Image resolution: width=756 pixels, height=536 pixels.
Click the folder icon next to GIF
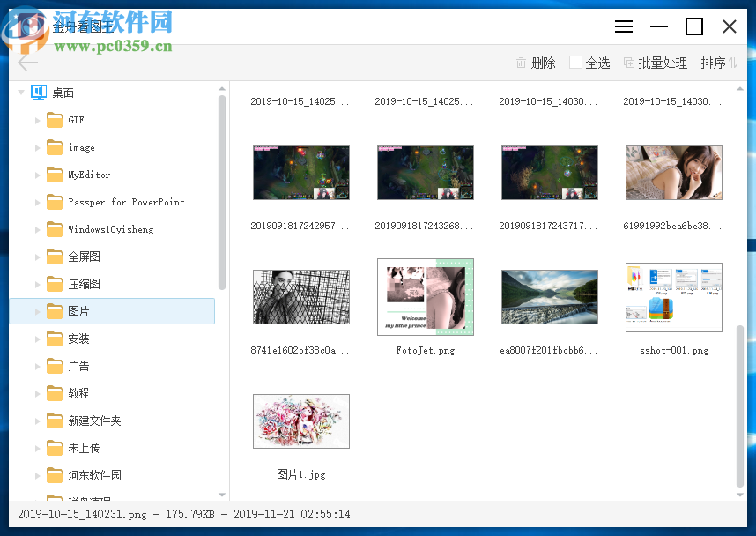coord(53,120)
